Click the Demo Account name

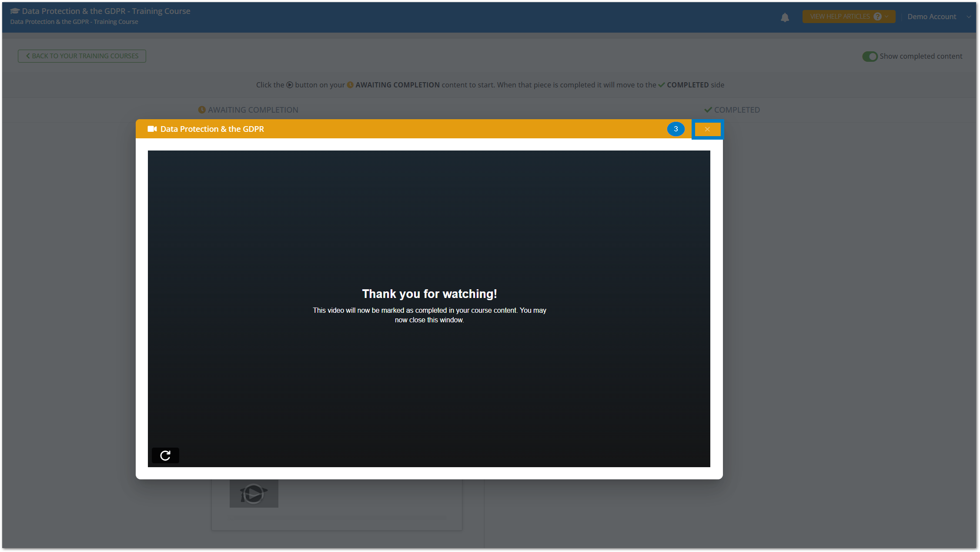[932, 17]
